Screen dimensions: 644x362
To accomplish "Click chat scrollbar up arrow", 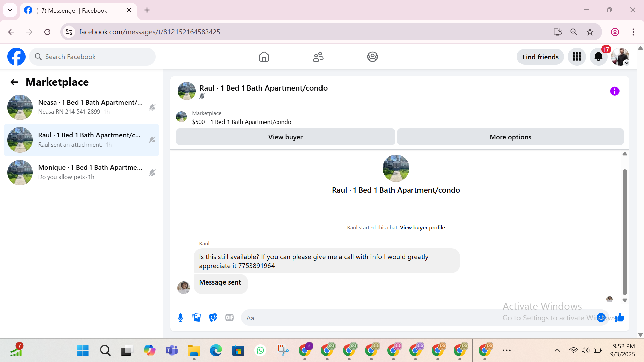I will [624, 154].
